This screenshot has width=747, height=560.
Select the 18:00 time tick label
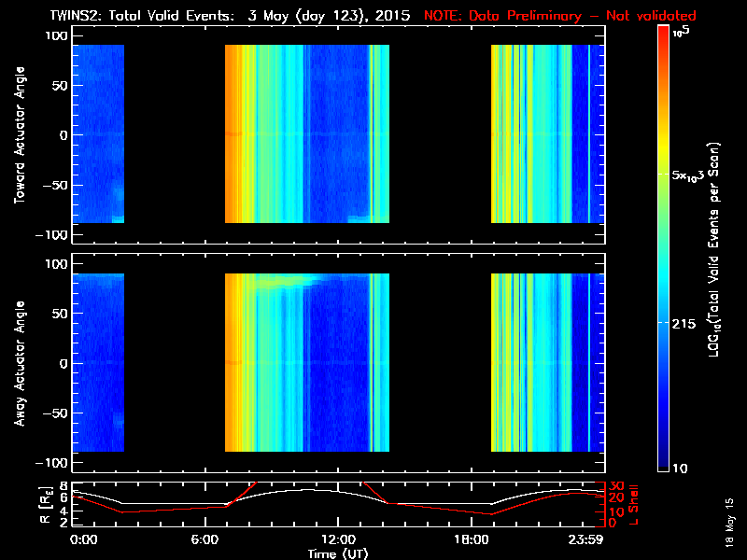pyautogui.click(x=465, y=539)
